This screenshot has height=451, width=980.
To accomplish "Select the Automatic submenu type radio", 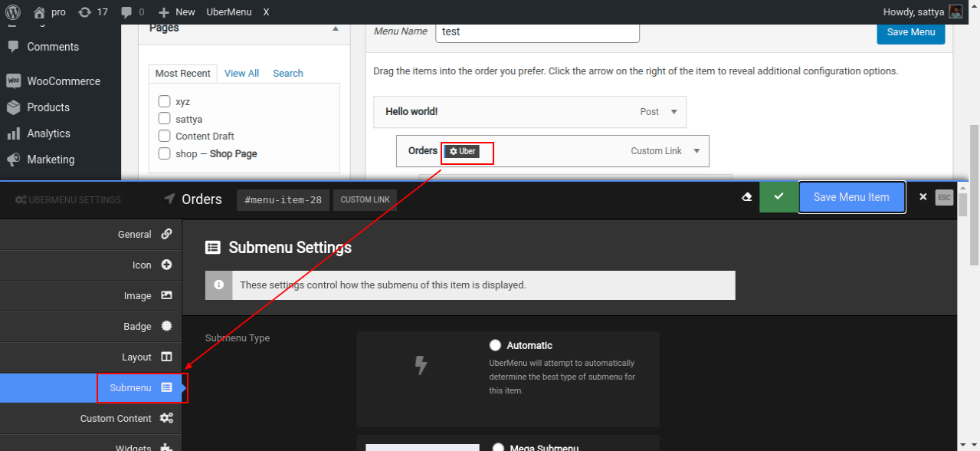I will tap(495, 345).
